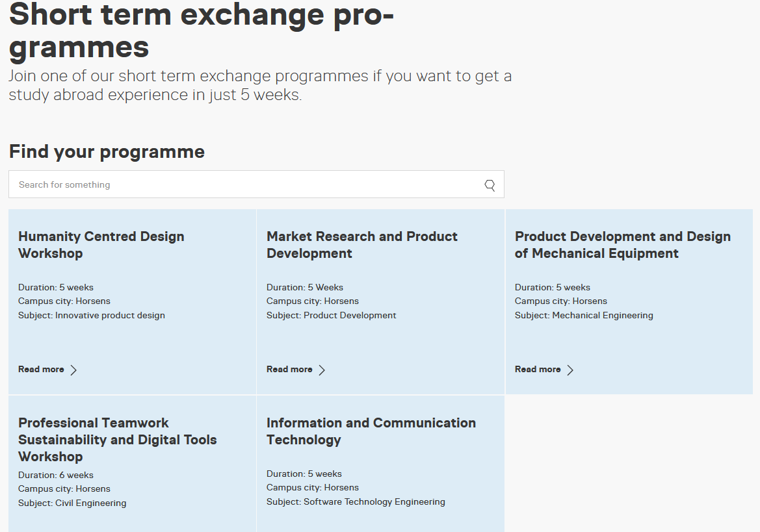Click the magnifier search icon

click(490, 185)
